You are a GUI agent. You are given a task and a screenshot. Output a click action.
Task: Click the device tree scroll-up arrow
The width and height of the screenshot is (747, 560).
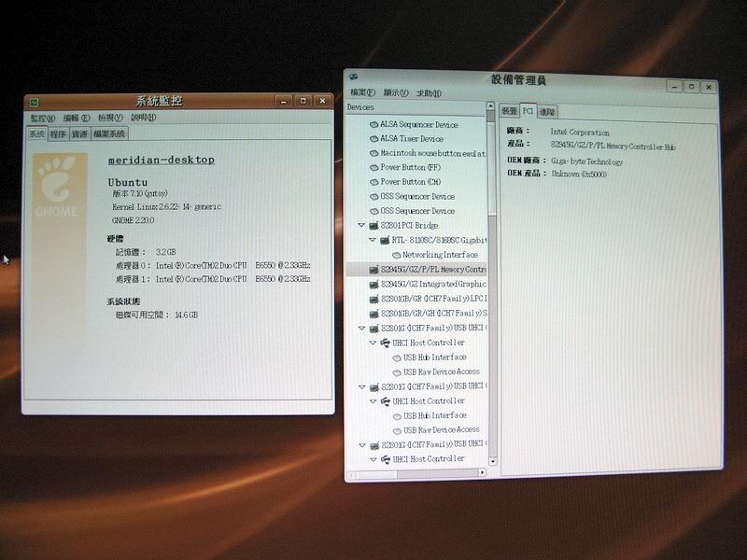[x=491, y=105]
